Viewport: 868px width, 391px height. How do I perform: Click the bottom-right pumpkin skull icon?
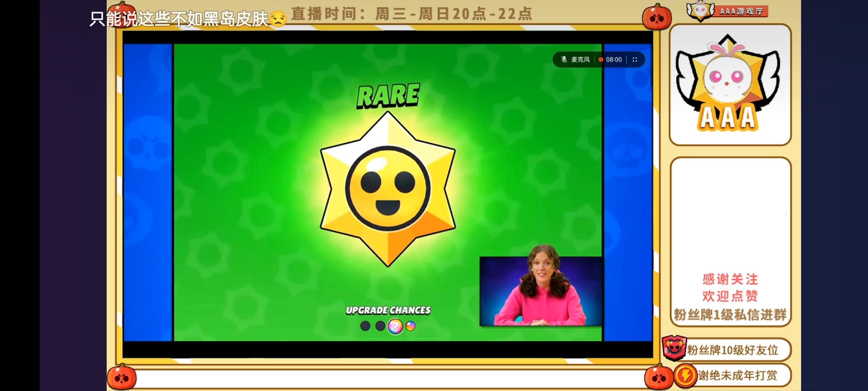pyautogui.click(x=659, y=377)
